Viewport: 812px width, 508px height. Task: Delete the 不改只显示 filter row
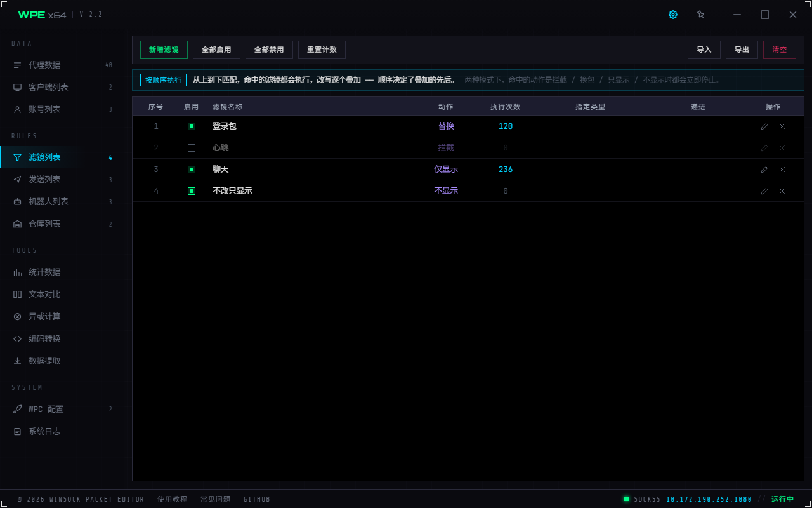(782, 191)
